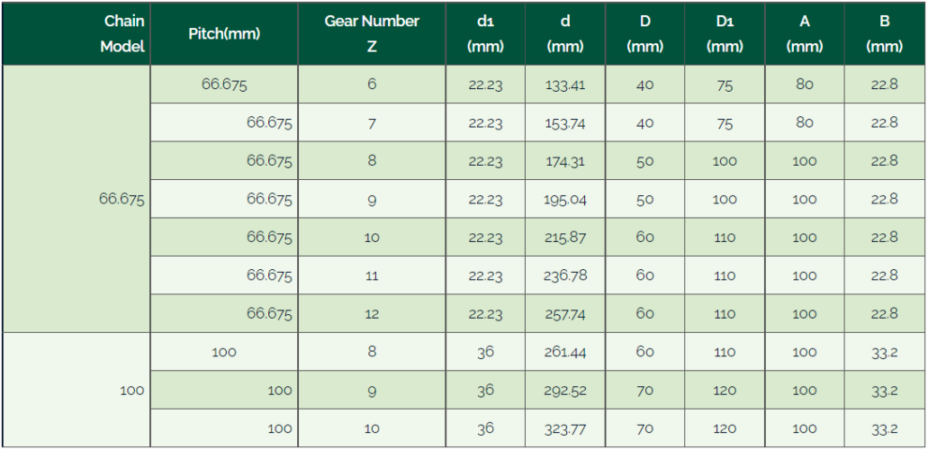928x450 pixels.
Task: Click the 323.77 value cell
Action: [565, 428]
